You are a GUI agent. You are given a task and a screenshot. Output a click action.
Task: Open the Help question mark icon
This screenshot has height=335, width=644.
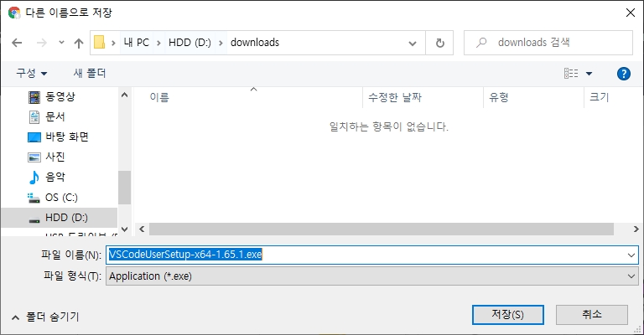[x=623, y=74]
